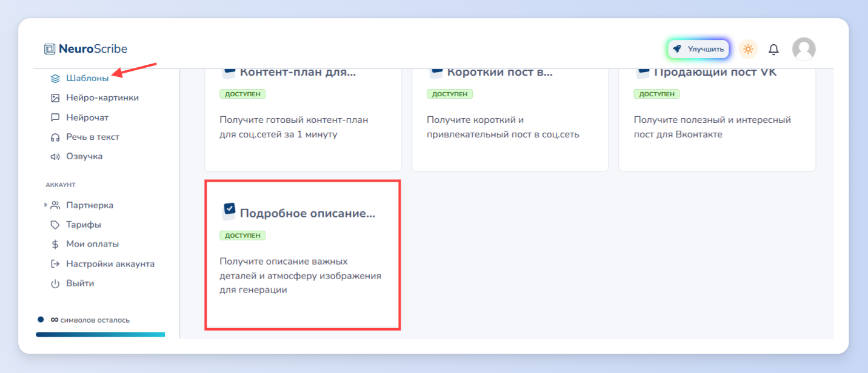This screenshot has width=868, height=373.
Task: Click the ДОСТУПЕН badge on Контент-план card
Action: click(x=242, y=94)
